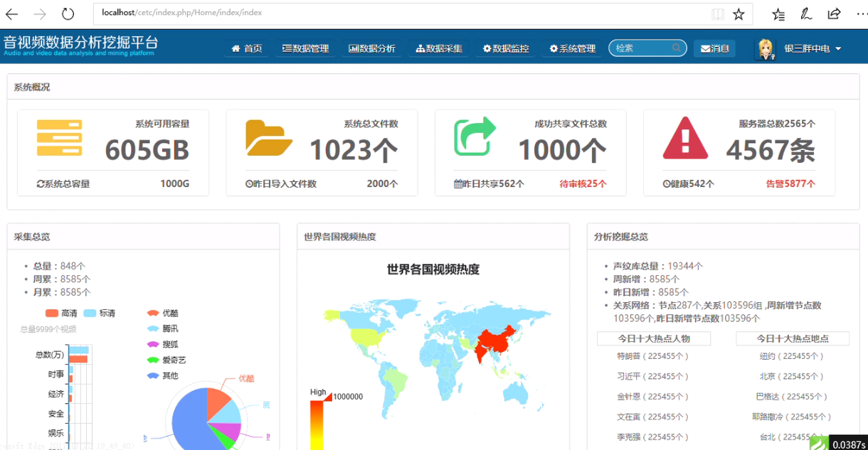Click the user avatar picture
The width and height of the screenshot is (868, 450).
coord(766,49)
